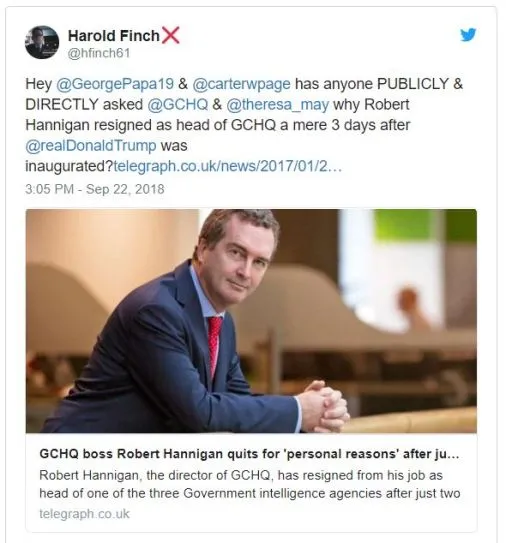Open the @realDonaldTrump mention

(91, 145)
